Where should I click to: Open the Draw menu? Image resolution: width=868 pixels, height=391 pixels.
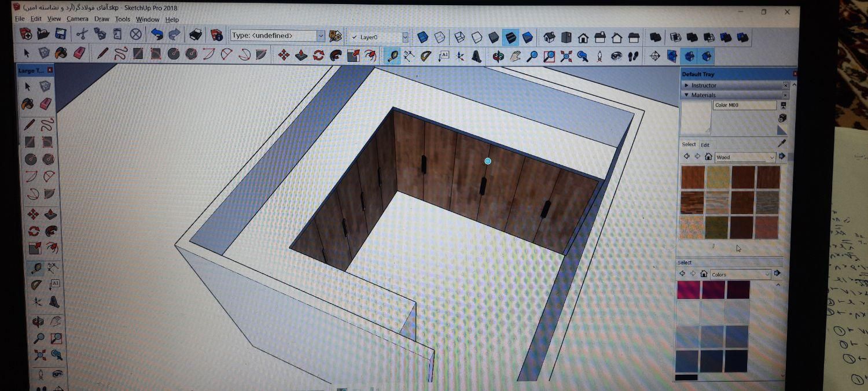tap(102, 19)
